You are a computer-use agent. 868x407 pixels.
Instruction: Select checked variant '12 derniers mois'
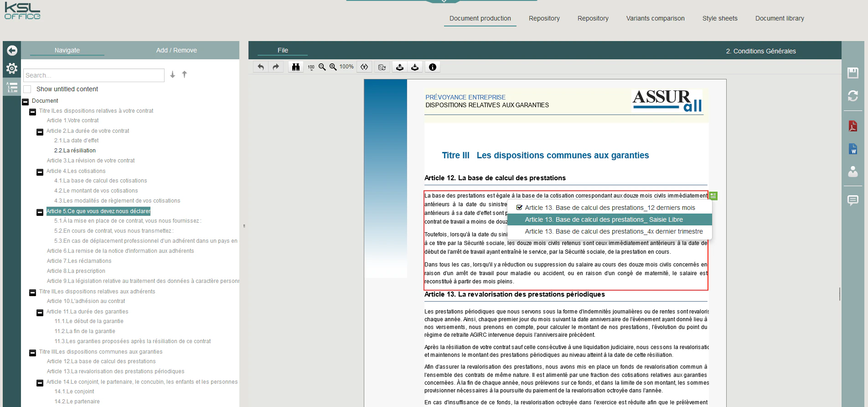point(610,208)
